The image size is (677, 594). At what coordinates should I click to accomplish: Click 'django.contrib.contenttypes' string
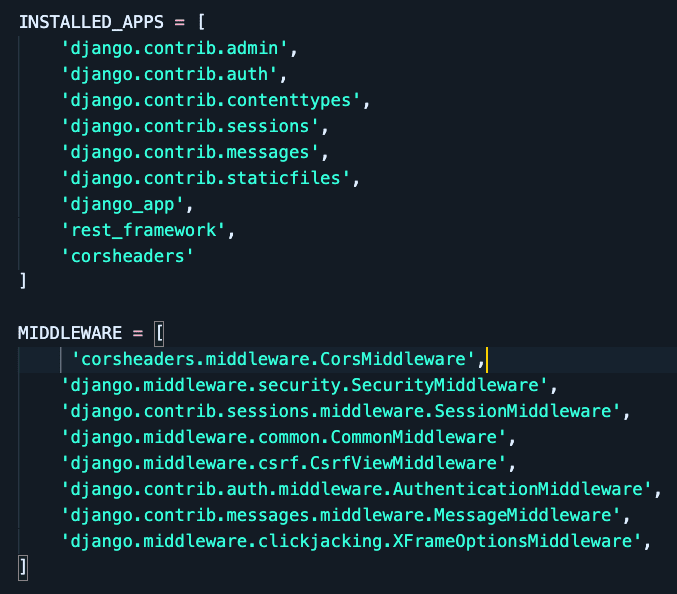pyautogui.click(x=211, y=100)
